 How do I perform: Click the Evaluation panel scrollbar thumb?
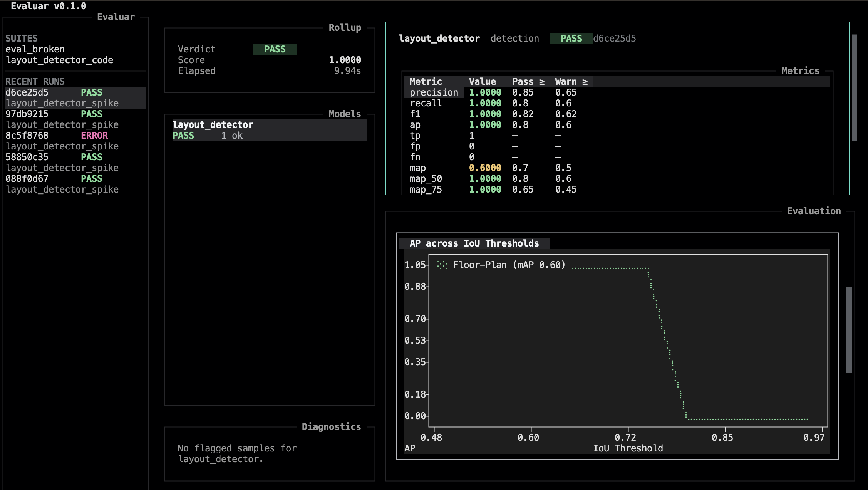tap(849, 330)
